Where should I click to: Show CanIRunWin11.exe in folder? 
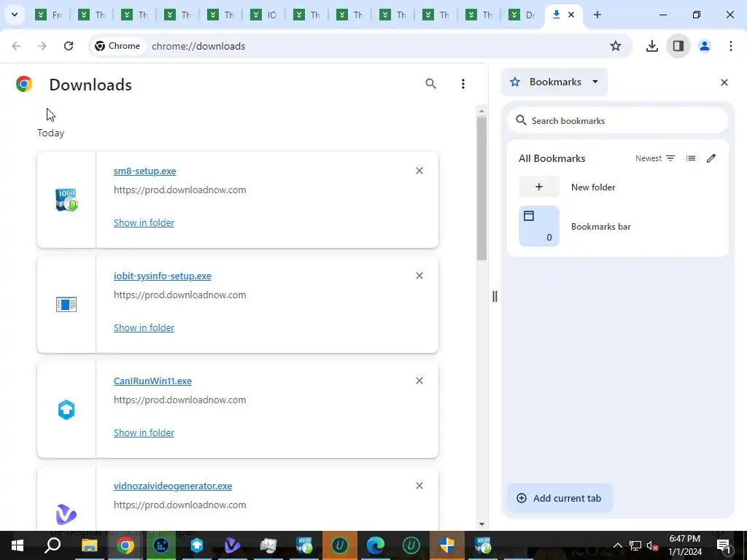(144, 432)
